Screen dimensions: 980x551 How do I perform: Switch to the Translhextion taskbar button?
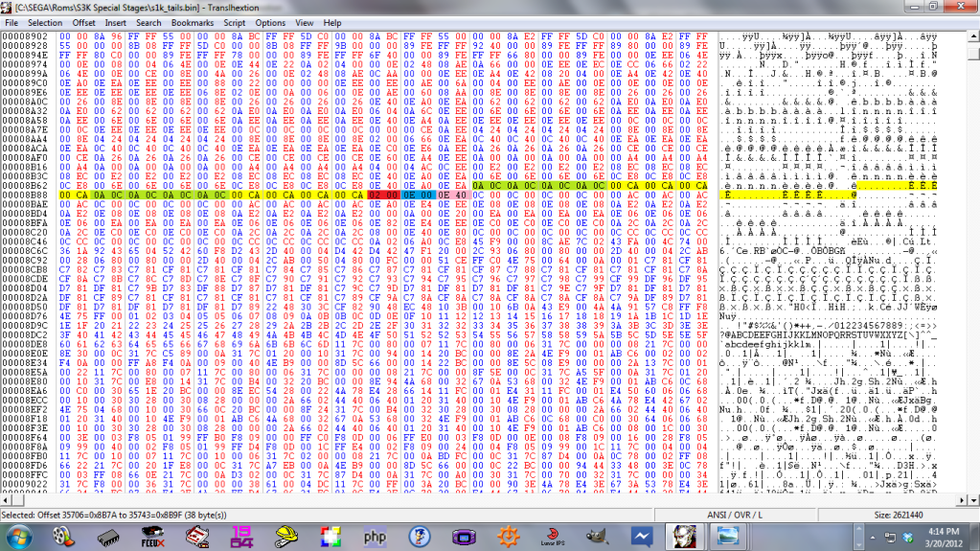click(684, 538)
